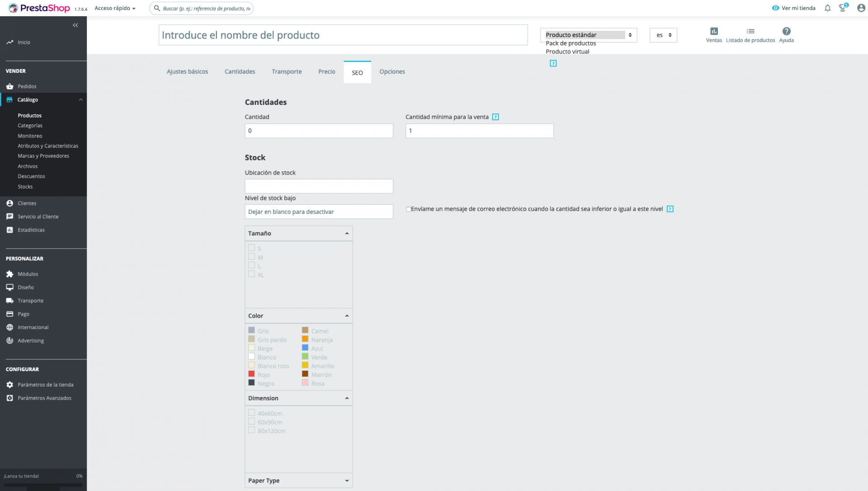Enable low stock email notification checkbox
868x491 pixels.
pos(408,209)
